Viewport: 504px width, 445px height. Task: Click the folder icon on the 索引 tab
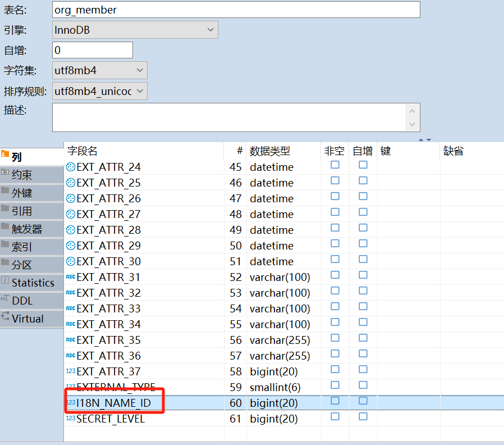(x=5, y=244)
